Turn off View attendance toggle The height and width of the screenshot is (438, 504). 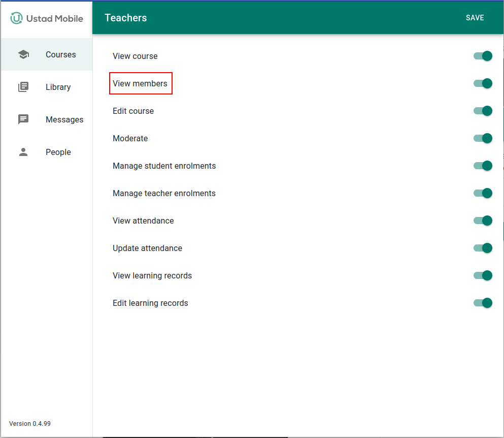click(483, 221)
